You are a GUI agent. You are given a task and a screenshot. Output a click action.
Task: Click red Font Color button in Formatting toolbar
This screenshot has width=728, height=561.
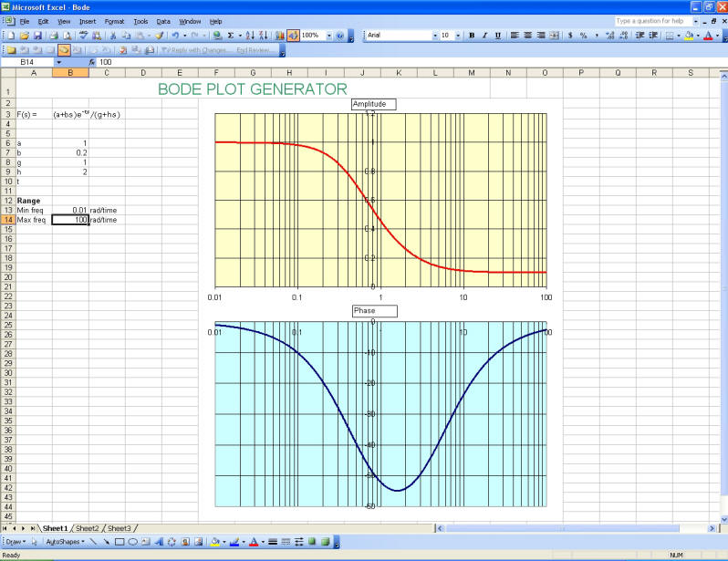tap(709, 36)
